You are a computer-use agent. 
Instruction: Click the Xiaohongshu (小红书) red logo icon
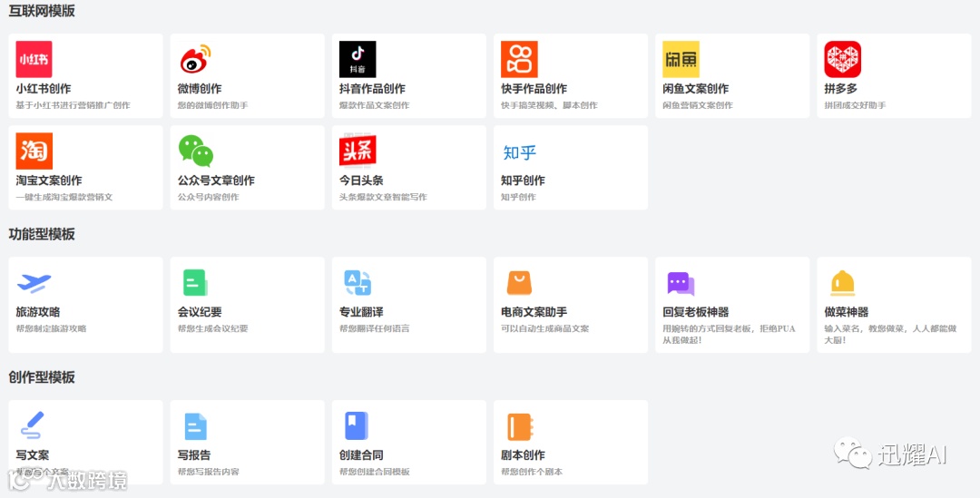pyautogui.click(x=34, y=59)
